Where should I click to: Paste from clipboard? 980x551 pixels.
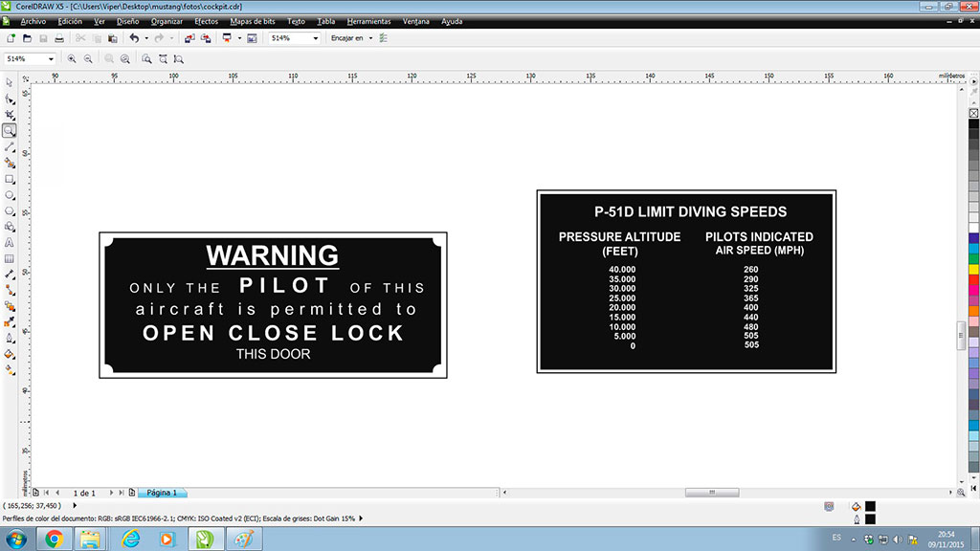(113, 38)
